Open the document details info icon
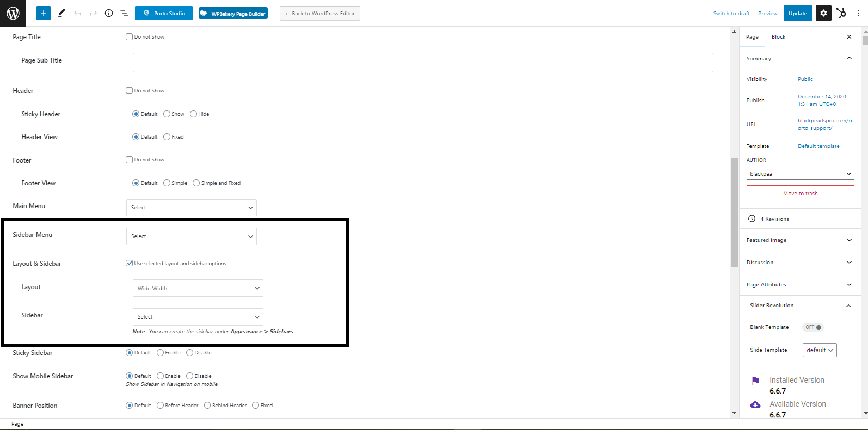The height and width of the screenshot is (430, 868). point(109,13)
